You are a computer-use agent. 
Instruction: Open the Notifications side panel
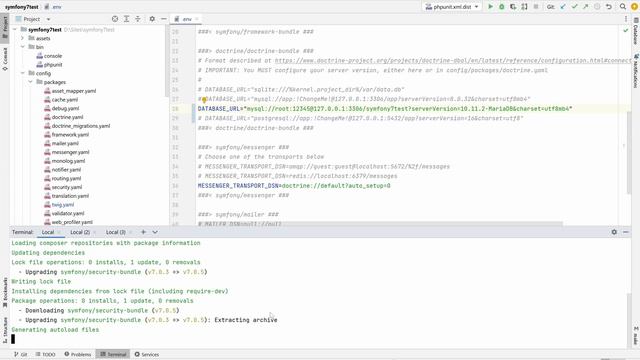coord(636,71)
